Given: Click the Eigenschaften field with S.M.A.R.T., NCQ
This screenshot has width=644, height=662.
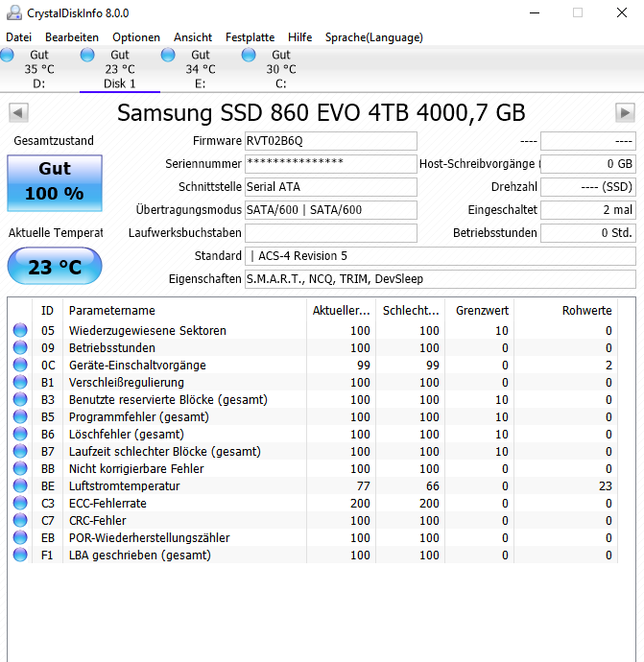Looking at the screenshot, I should coord(440,279).
